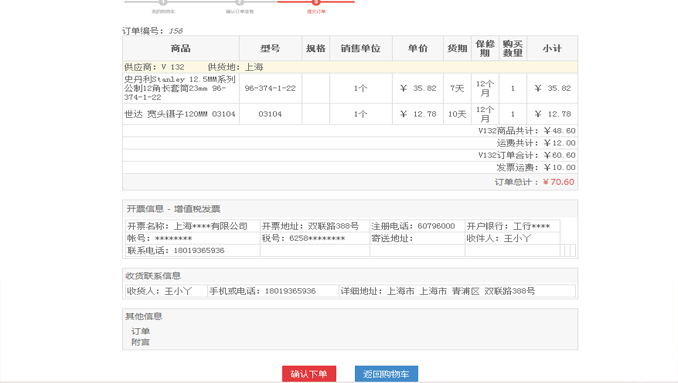Click subtotal ¥35.82 in Stanley row
Screen dimensions: 678x383
click(553, 88)
